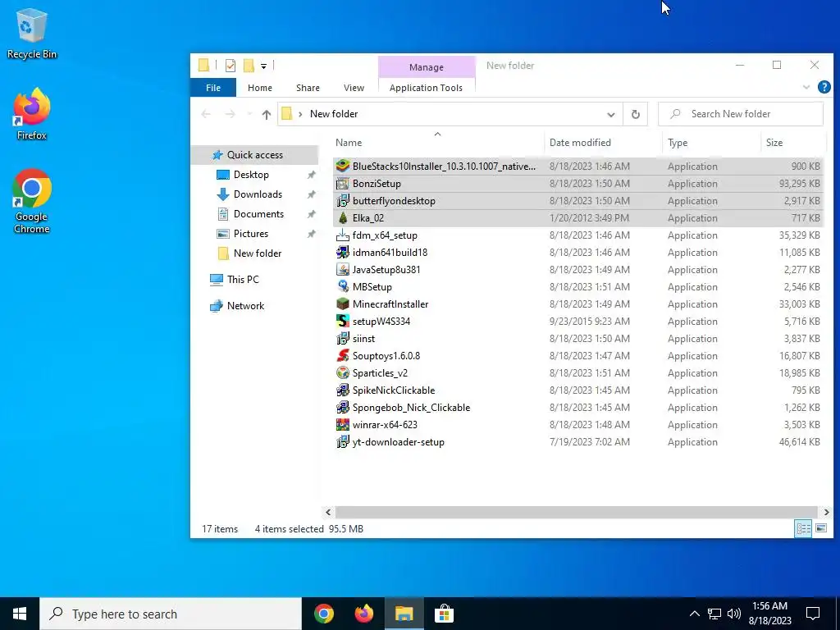The height and width of the screenshot is (630, 840).
Task: Open the View ribbon tab
Action: [354, 87]
